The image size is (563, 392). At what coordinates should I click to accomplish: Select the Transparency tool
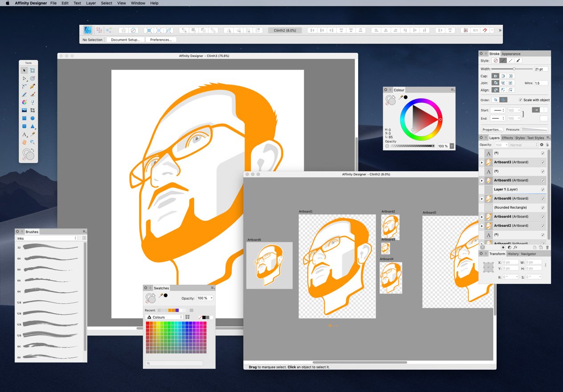click(x=33, y=102)
